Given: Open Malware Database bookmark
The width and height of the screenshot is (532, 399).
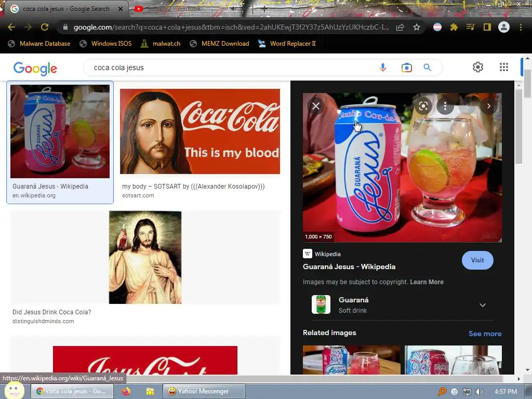Looking at the screenshot, I should 39,44.
